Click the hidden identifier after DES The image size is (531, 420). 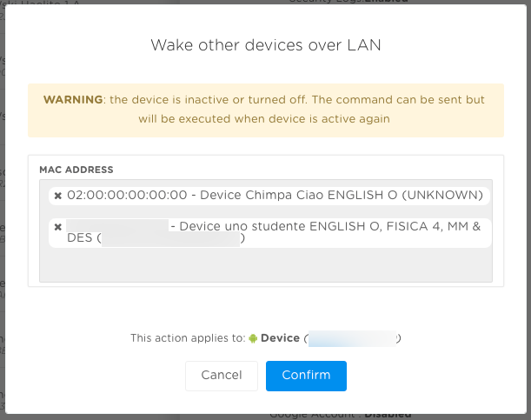pyautogui.click(x=170, y=239)
